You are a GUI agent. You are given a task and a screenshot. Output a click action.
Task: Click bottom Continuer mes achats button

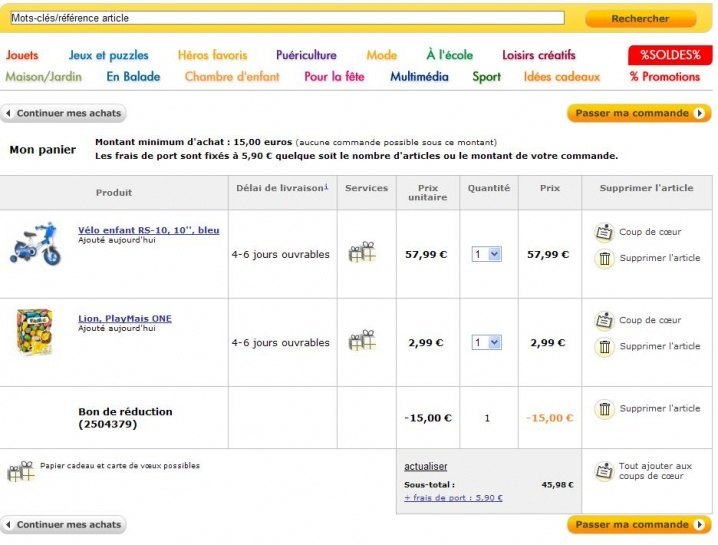(x=63, y=524)
